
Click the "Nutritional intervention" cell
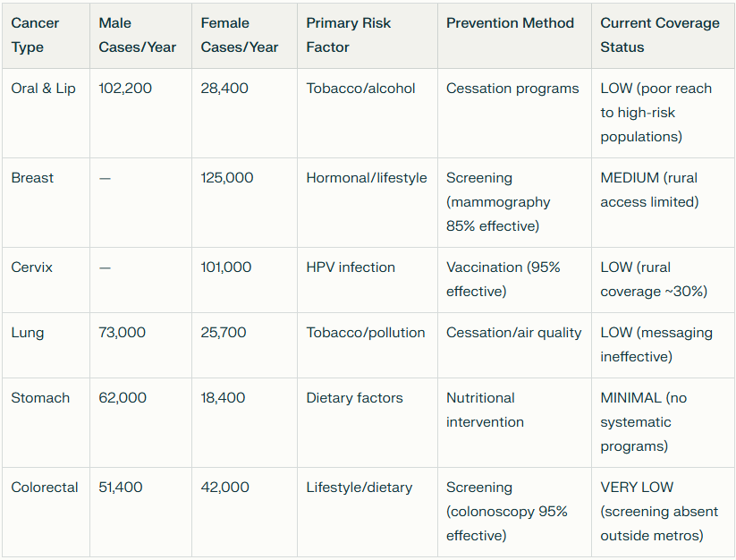pyautogui.click(x=485, y=410)
